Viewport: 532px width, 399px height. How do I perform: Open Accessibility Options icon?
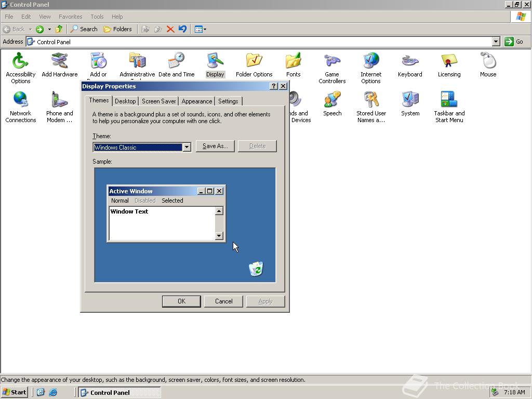click(x=20, y=68)
